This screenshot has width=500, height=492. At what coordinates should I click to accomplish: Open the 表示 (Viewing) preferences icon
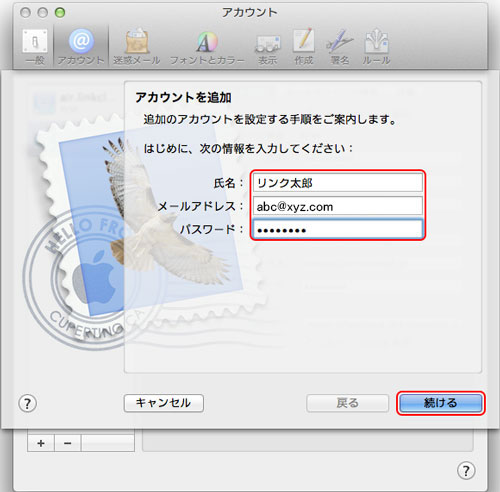click(x=268, y=46)
